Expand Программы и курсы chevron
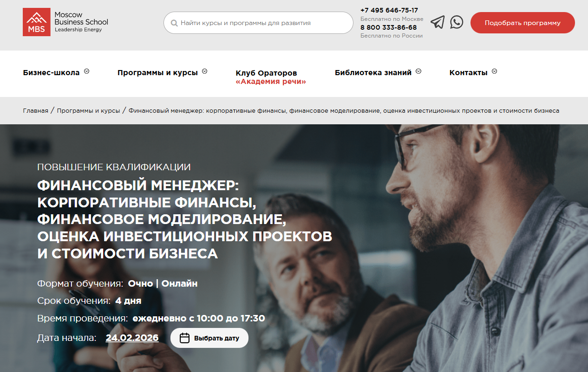Viewport: 588px width, 372px height. [205, 71]
